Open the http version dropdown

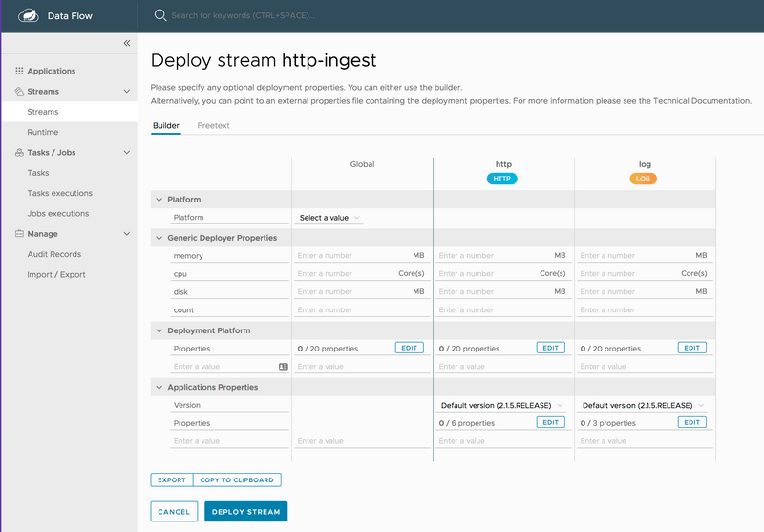click(502, 405)
